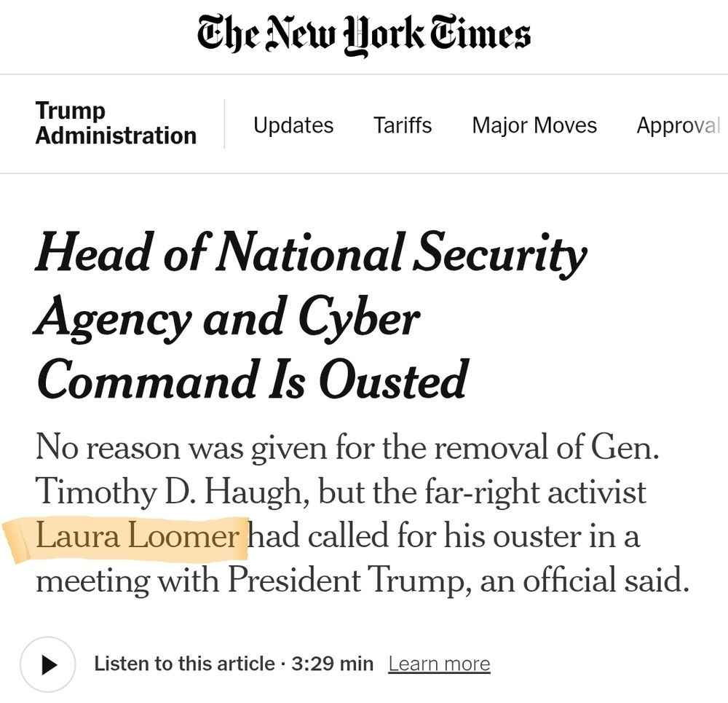Click the 3:29 min audio duration
The image size is (728, 703).
point(332,664)
